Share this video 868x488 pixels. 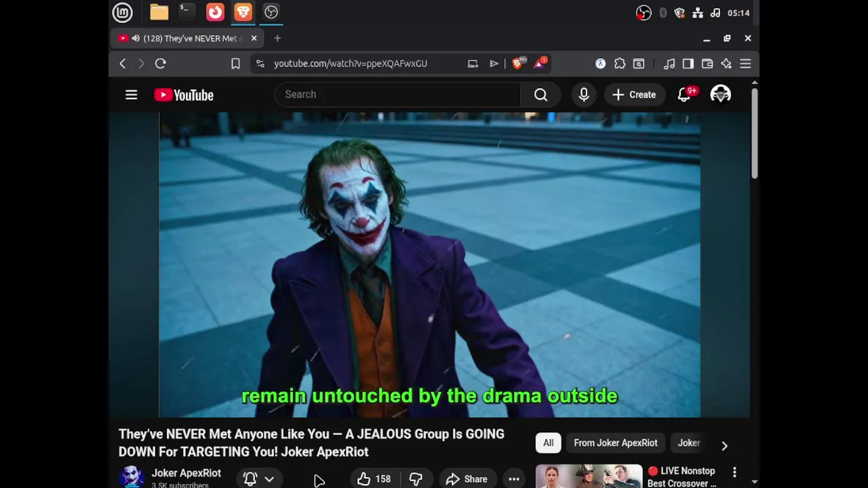(467, 479)
